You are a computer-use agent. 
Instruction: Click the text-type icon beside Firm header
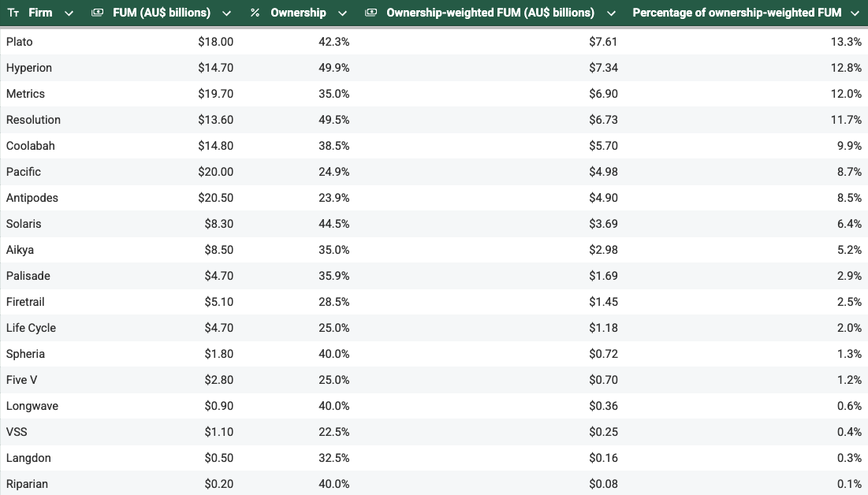pyautogui.click(x=13, y=13)
